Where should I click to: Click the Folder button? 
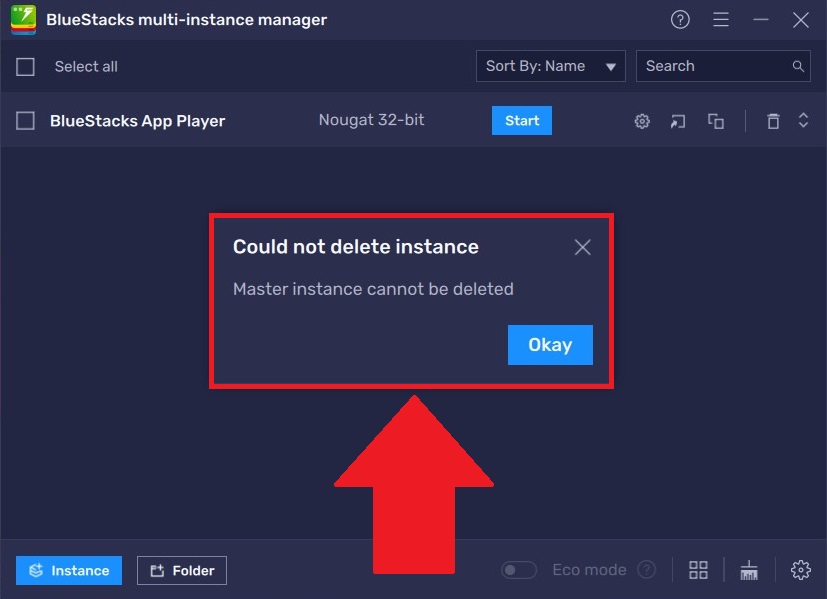point(182,571)
